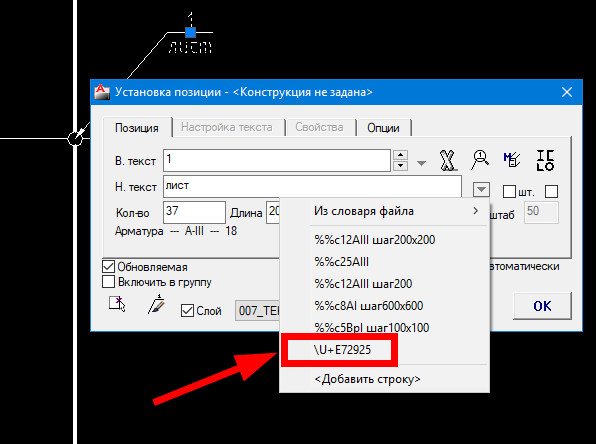596x444 pixels.
Task: Uncheck the Слой checkbox
Action: [187, 311]
